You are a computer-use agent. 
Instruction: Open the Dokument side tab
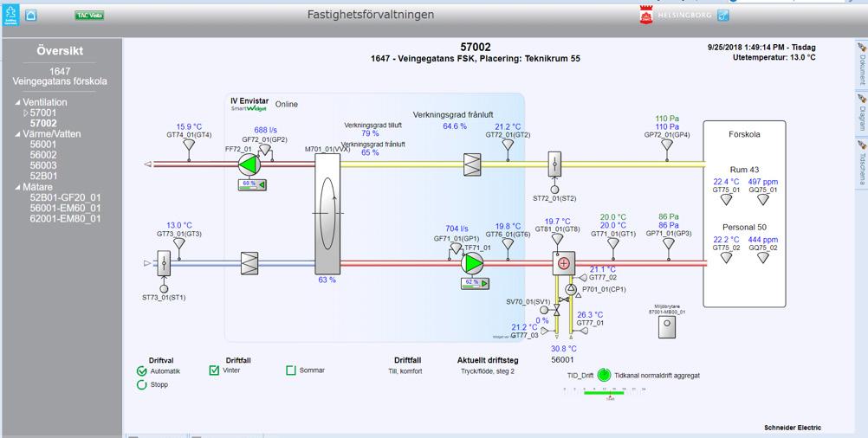(x=861, y=64)
